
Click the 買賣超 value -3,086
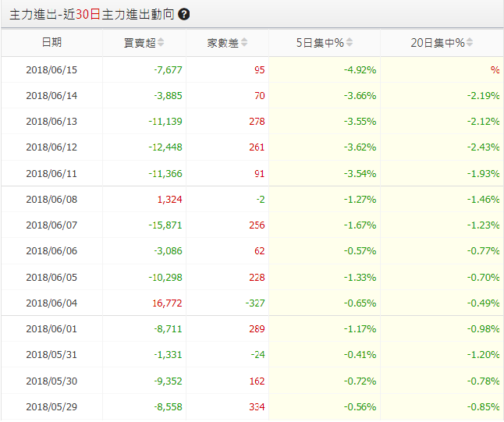tap(168, 250)
